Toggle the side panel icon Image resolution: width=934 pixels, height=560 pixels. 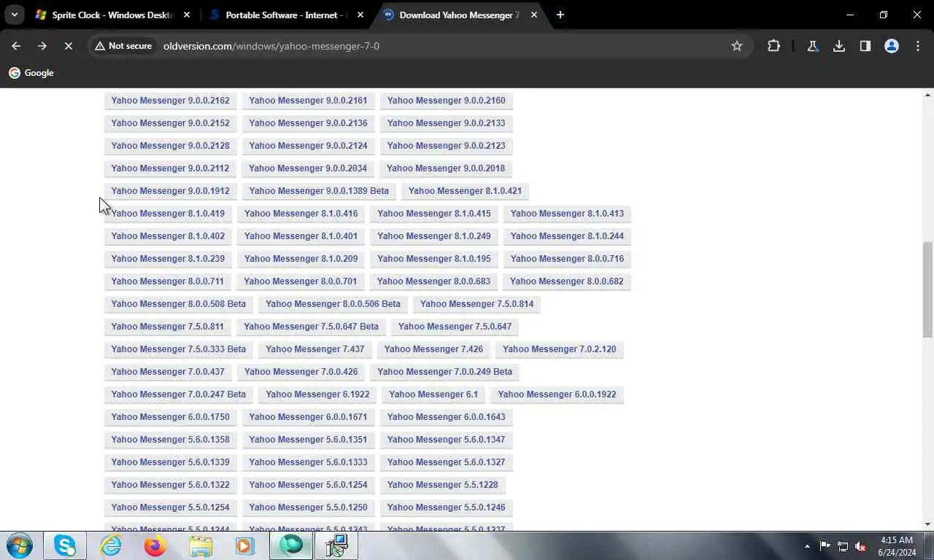[865, 46]
